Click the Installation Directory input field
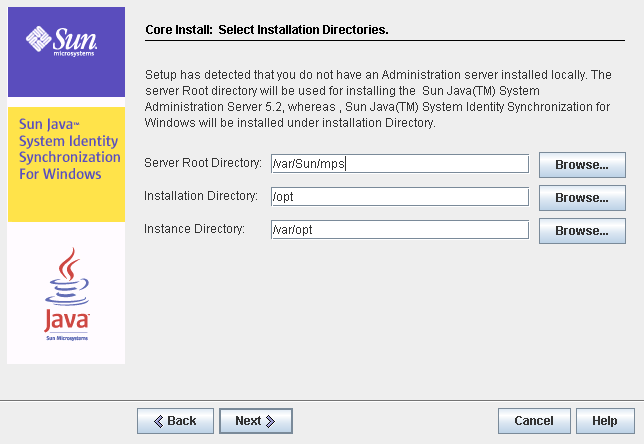This screenshot has height=444, width=644. point(400,197)
